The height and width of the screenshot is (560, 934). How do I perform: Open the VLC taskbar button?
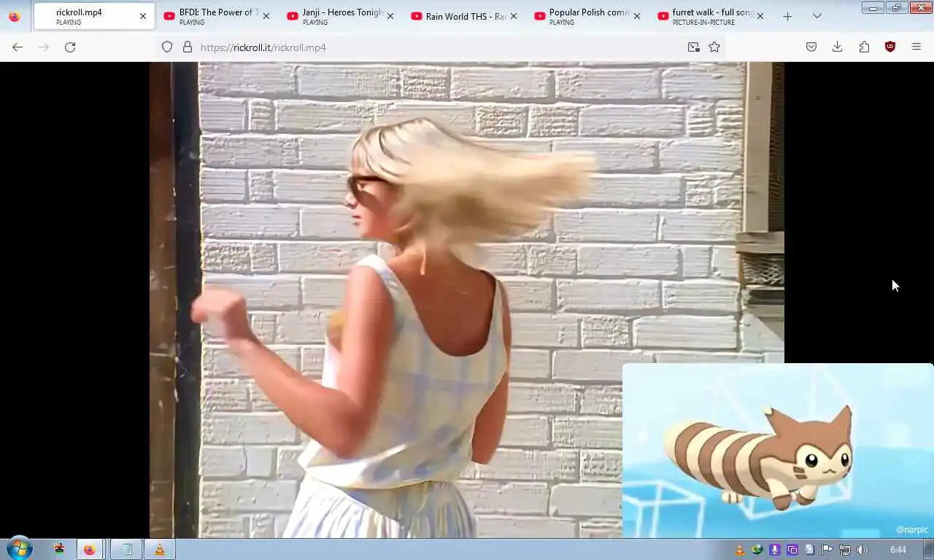coord(159,550)
